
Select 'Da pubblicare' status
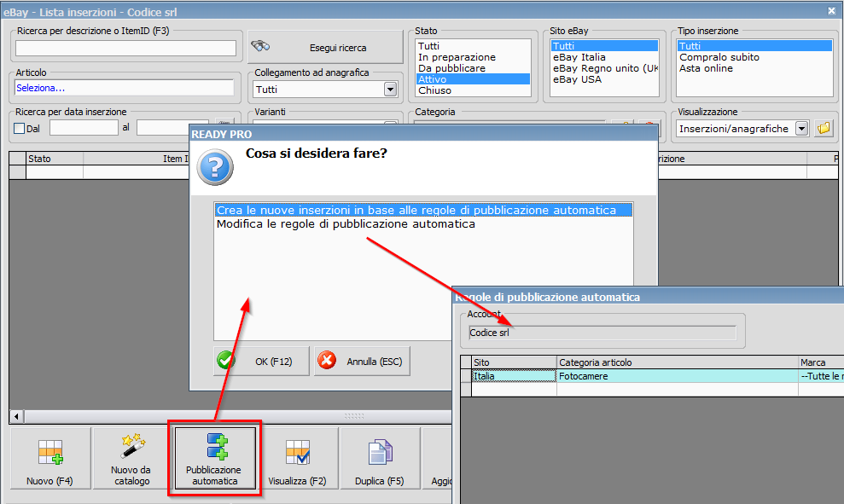[473, 68]
